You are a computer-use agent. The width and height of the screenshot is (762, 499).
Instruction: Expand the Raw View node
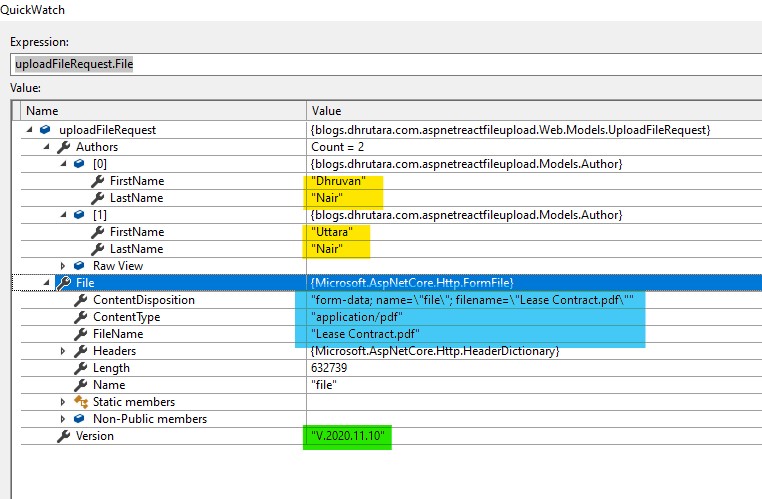point(63,266)
